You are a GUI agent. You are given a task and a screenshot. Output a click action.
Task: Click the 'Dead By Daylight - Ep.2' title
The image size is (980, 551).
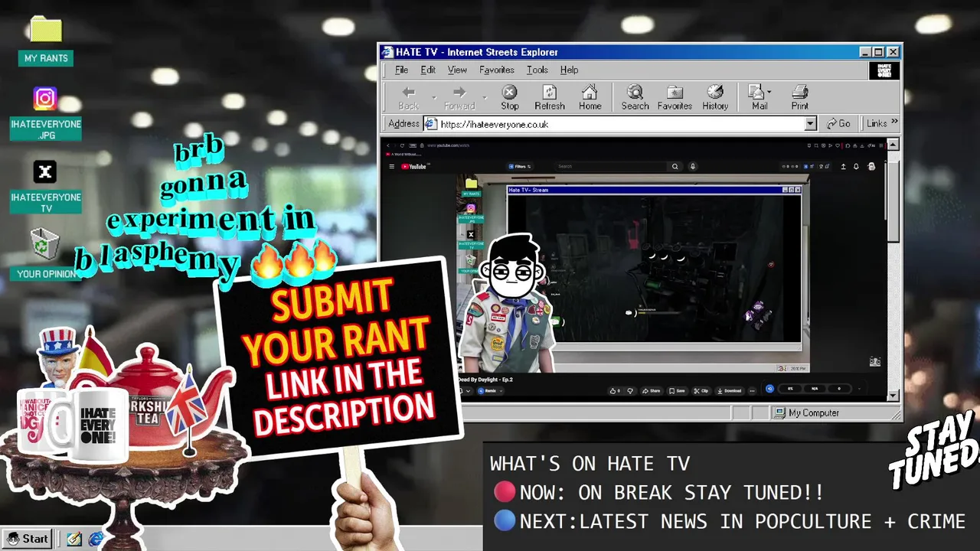[x=486, y=380]
